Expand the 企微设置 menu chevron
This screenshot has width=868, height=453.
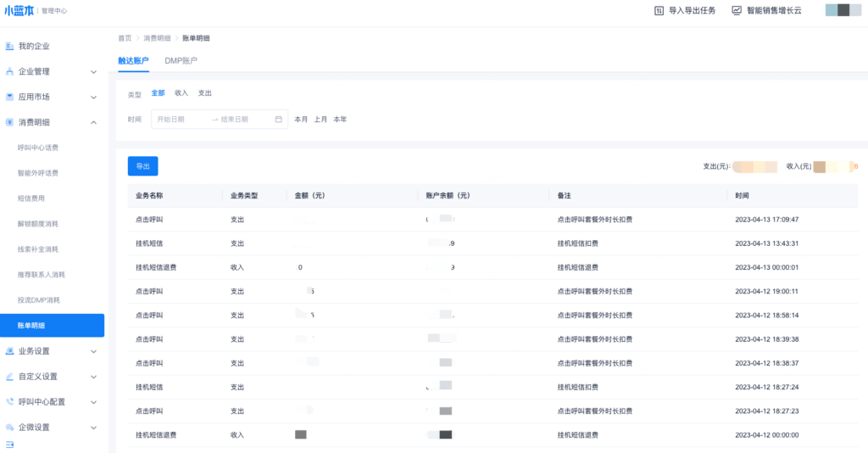(x=93, y=428)
